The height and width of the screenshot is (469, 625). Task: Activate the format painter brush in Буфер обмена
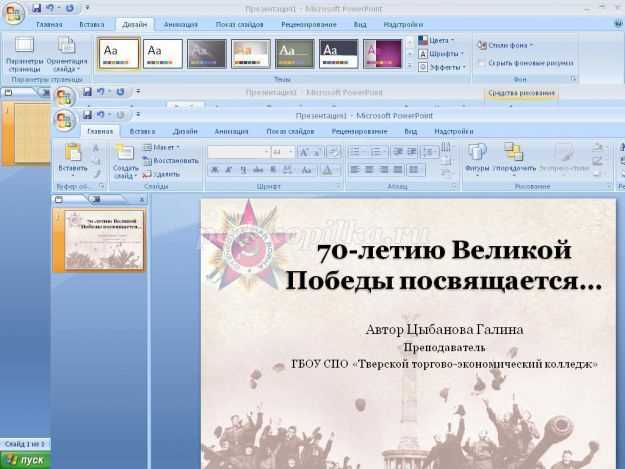click(x=96, y=174)
